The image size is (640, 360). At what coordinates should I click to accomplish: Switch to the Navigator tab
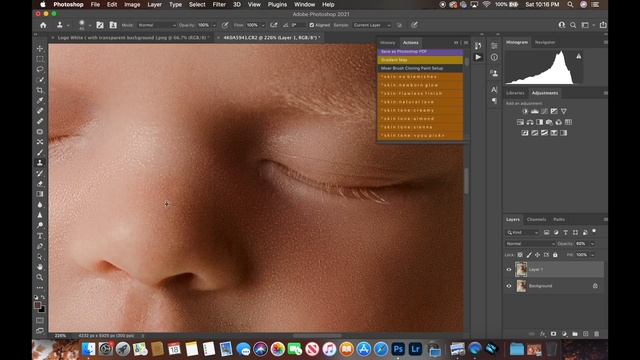545,42
